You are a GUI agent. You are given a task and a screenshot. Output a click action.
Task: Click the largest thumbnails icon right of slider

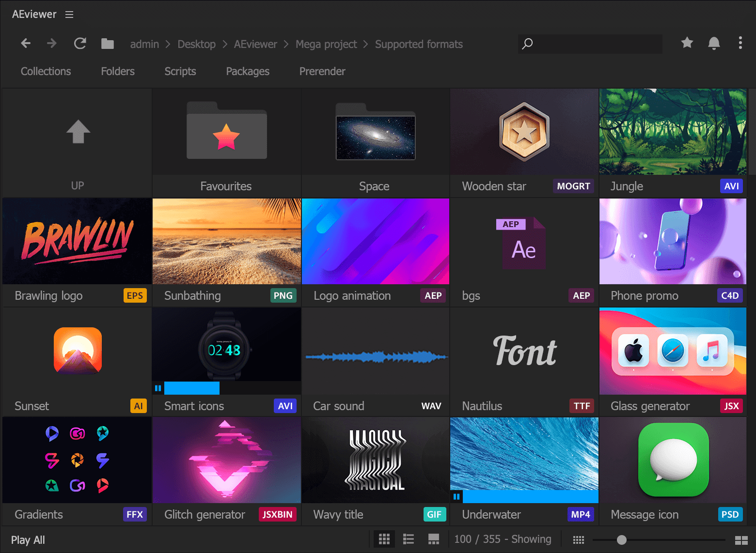click(741, 540)
